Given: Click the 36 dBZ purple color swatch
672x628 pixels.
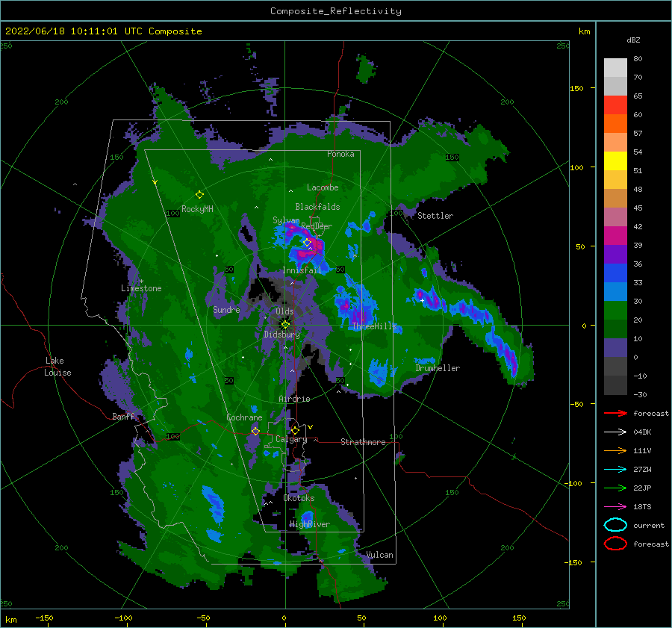Looking at the screenshot, I should pyautogui.click(x=615, y=255).
